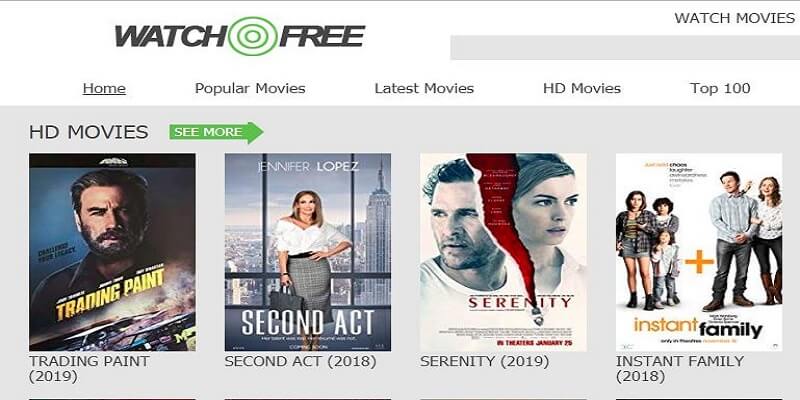The width and height of the screenshot is (800, 400).
Task: Click the WATCH MOVIES header link
Action: pyautogui.click(x=735, y=18)
